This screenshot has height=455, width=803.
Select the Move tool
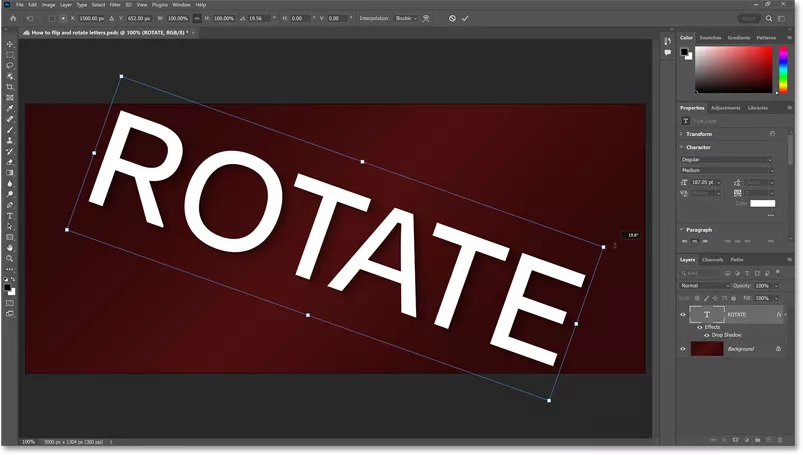pyautogui.click(x=10, y=44)
